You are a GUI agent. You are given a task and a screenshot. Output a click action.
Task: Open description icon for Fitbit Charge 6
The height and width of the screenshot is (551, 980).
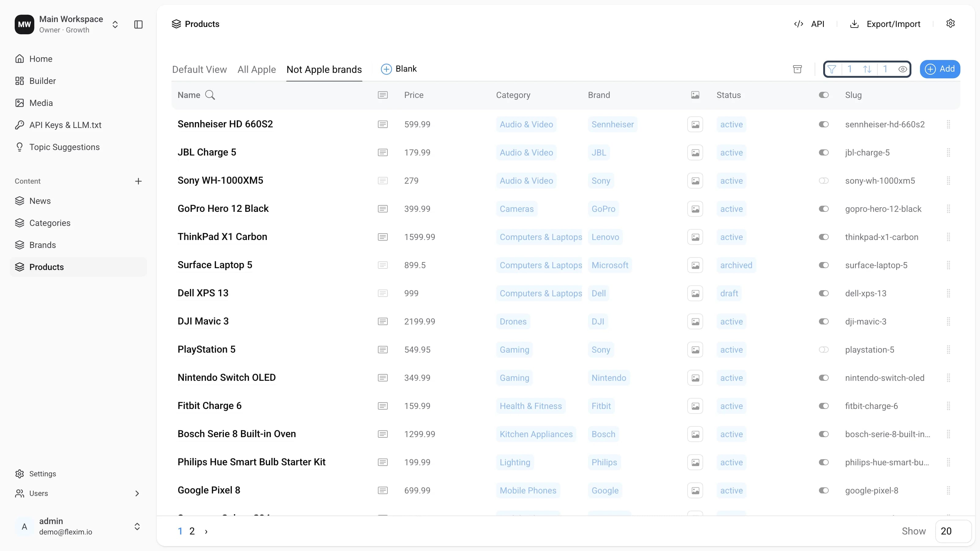tap(383, 406)
